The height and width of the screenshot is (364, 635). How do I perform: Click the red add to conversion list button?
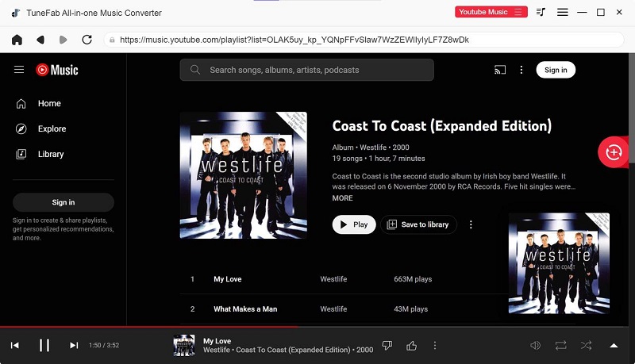pyautogui.click(x=613, y=152)
